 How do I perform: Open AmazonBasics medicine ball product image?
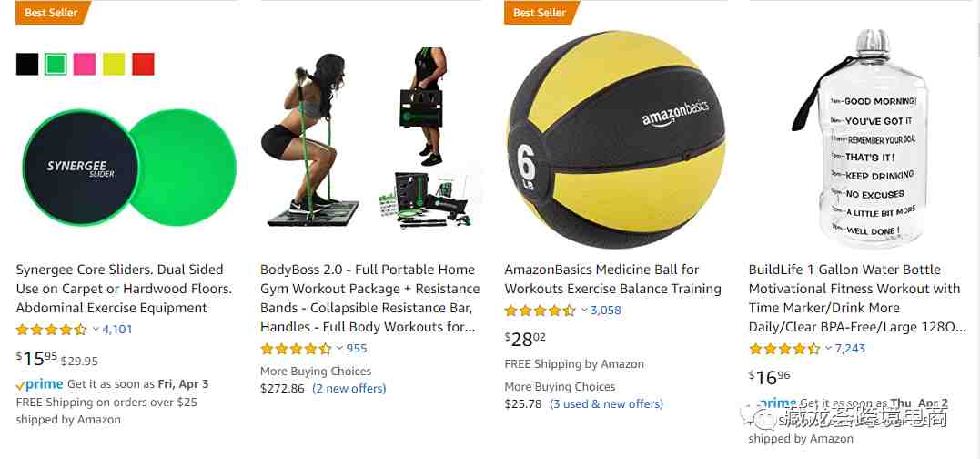(616, 139)
